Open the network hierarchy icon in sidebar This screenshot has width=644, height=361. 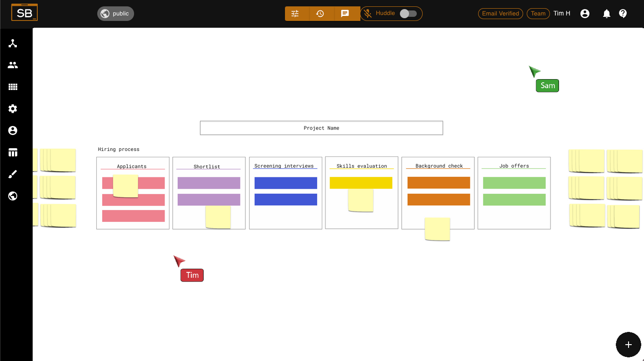13,43
